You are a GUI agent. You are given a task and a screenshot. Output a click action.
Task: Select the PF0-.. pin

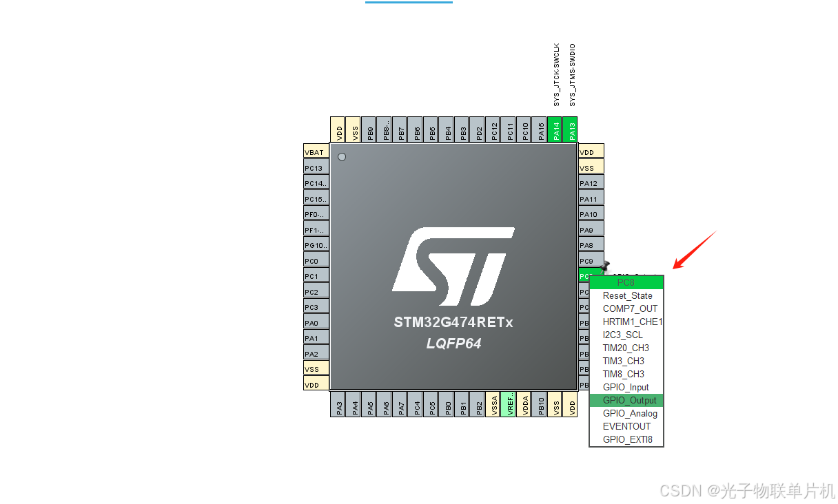click(x=316, y=214)
